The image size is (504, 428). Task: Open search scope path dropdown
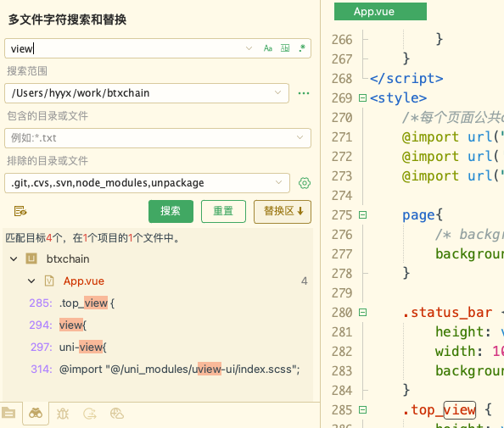pos(277,92)
